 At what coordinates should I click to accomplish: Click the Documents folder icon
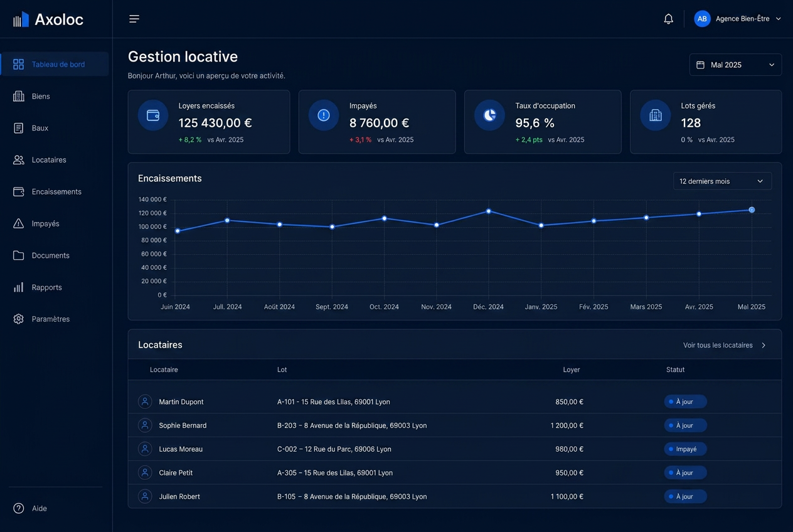click(19, 255)
